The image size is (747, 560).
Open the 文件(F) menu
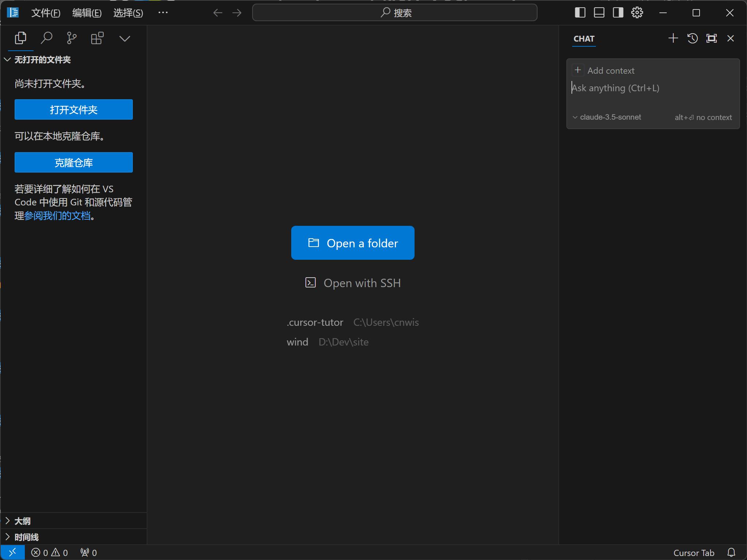(x=46, y=13)
